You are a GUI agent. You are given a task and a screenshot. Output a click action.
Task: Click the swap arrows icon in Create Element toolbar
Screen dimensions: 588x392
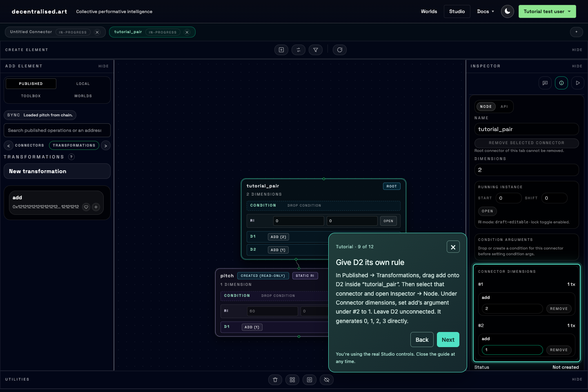[298, 50]
